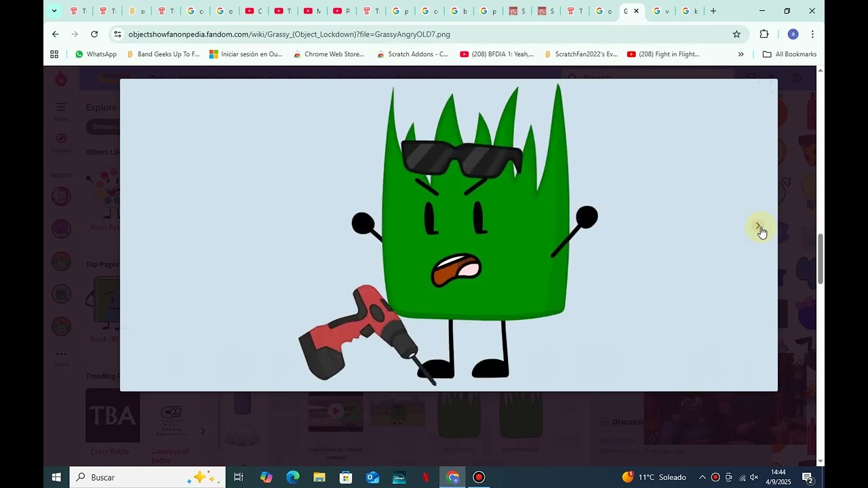Switch to the last browser tab
This screenshot has height=488, width=868.
[690, 11]
